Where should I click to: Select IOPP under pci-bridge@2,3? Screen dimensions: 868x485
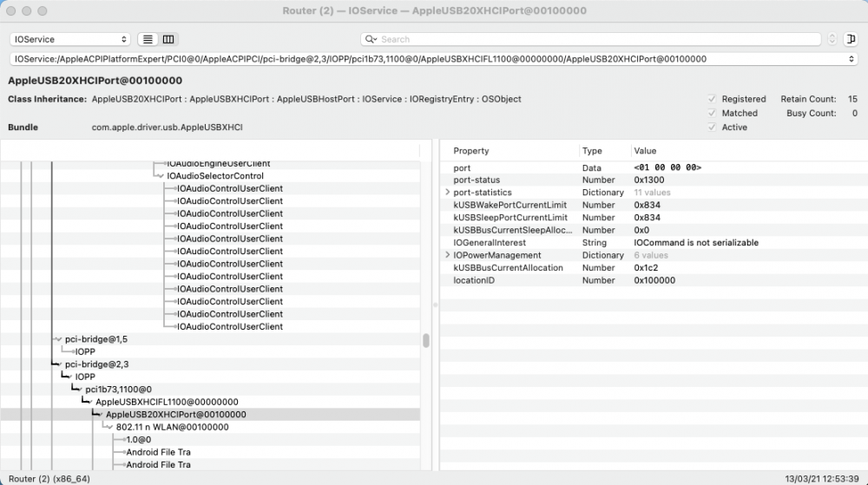pyautogui.click(x=85, y=377)
